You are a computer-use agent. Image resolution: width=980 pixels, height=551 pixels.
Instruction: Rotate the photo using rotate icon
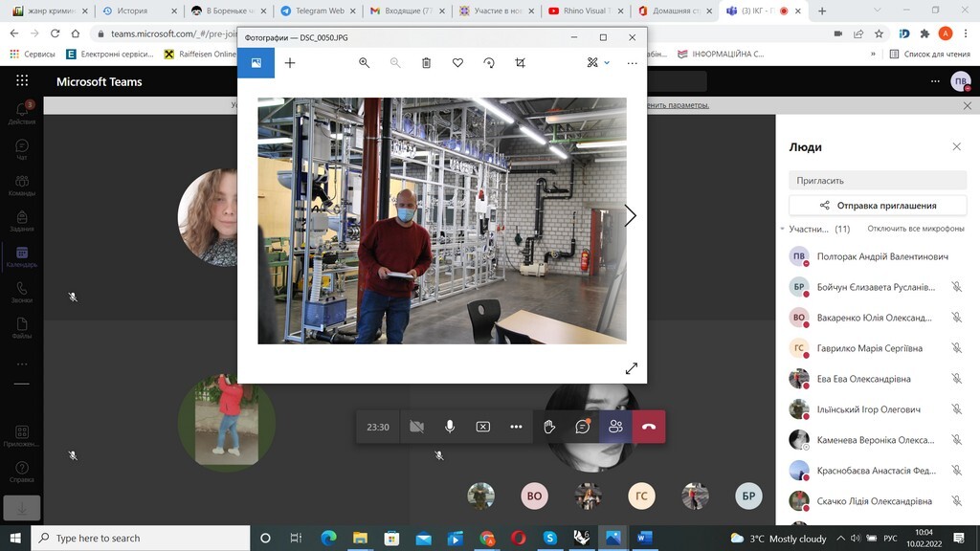point(489,63)
